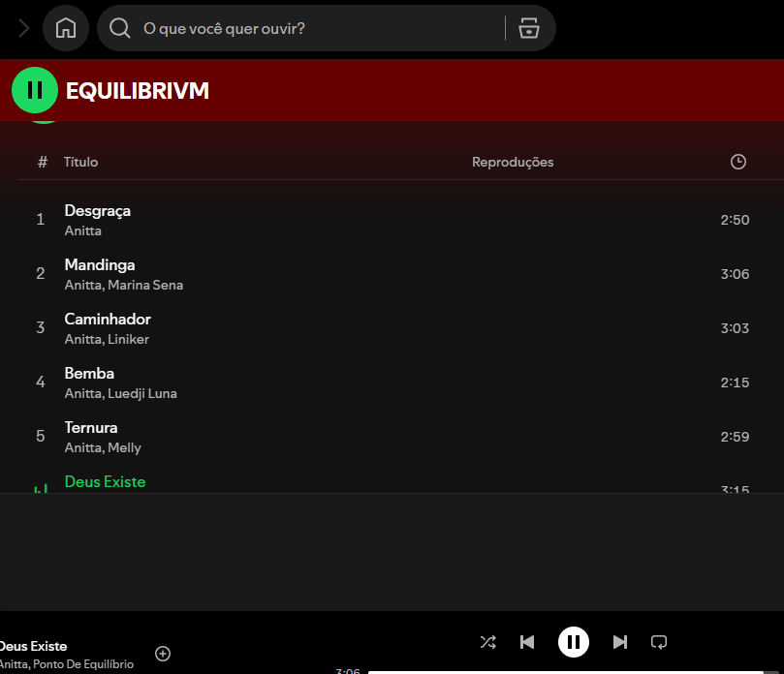Image resolution: width=784 pixels, height=674 pixels.
Task: Skip to the next track
Action: 620,642
